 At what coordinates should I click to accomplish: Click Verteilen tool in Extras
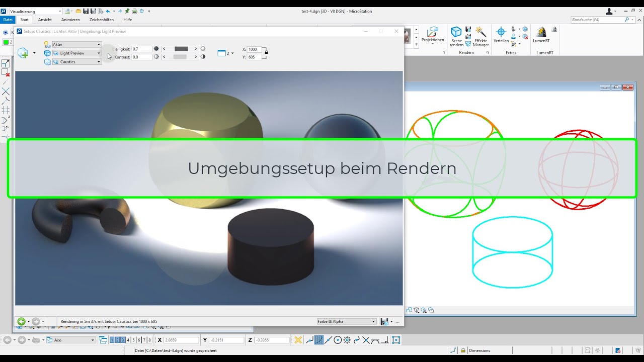coord(501,35)
